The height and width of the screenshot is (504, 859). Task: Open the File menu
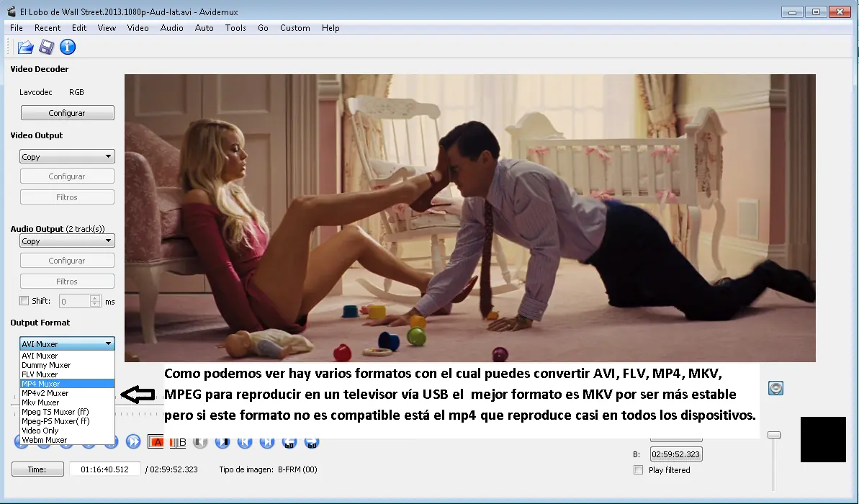17,28
